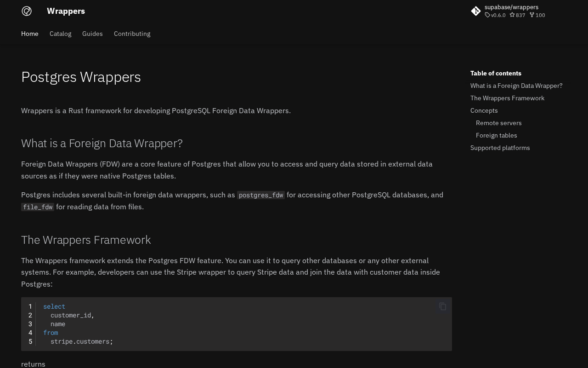This screenshot has height=368, width=588.
Task: Jump to Supported platforms section
Action: (500, 148)
